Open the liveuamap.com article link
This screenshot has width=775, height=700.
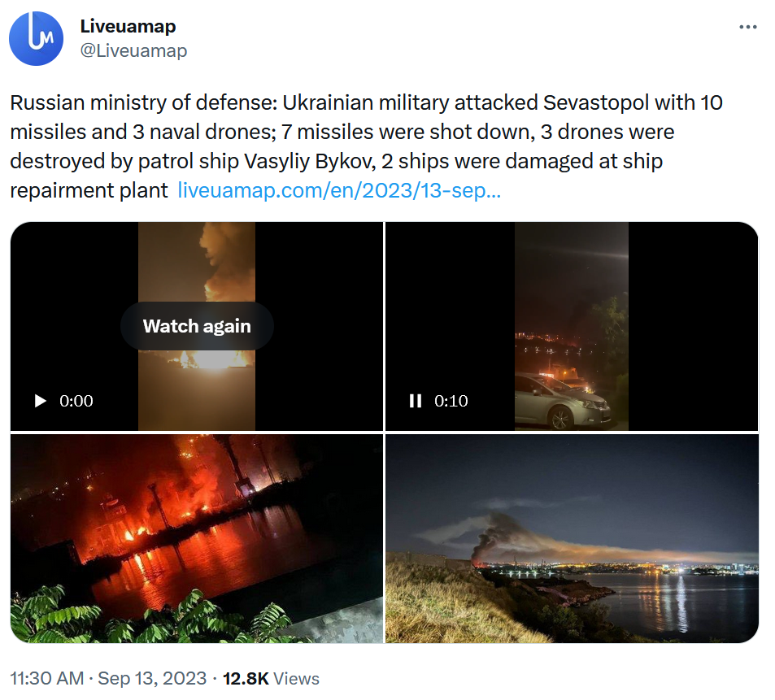pyautogui.click(x=339, y=190)
